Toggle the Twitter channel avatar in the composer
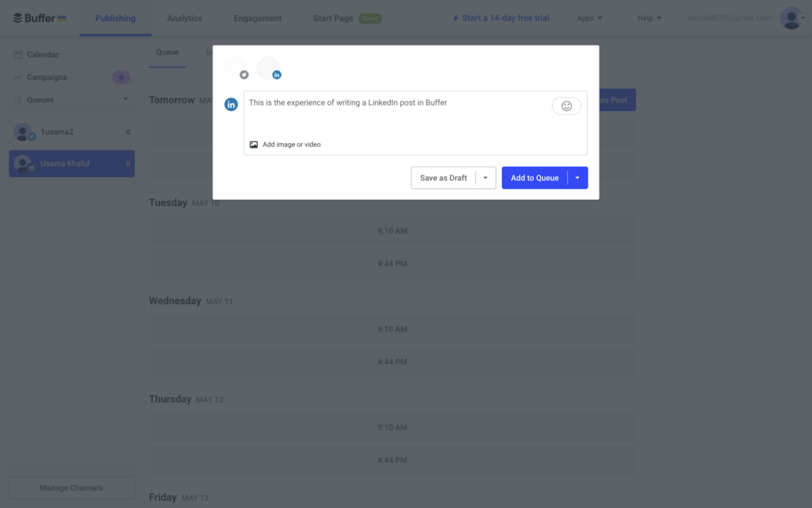Viewport: 812px width, 508px height. (236, 68)
